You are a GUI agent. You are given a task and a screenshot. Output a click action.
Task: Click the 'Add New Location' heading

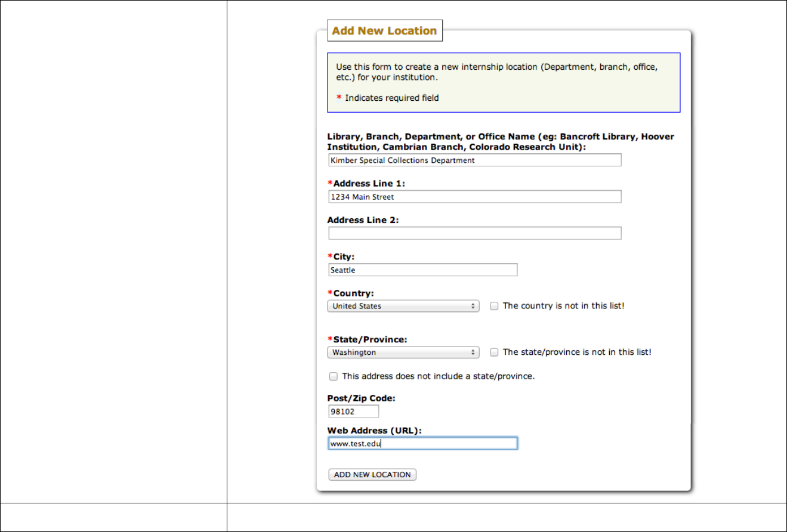click(385, 30)
